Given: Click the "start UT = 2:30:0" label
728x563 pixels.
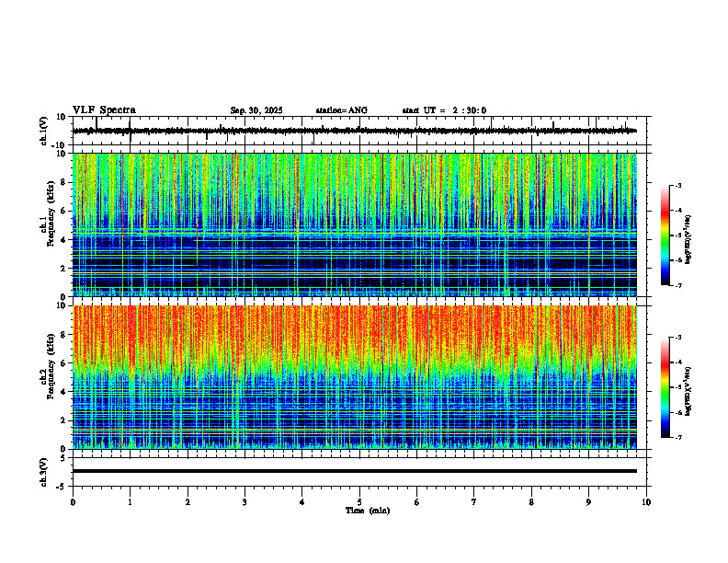Looking at the screenshot, I should (x=444, y=110).
